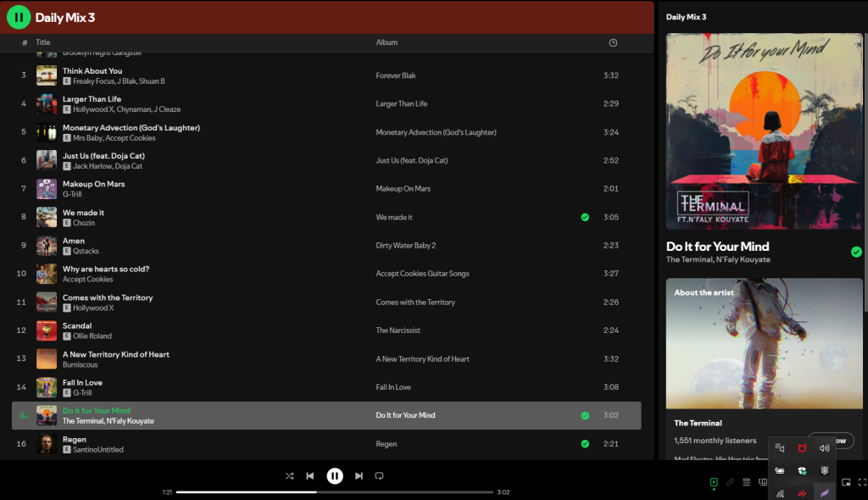This screenshot has width=868, height=500.
Task: Open artist Chynaman
Action: point(133,109)
